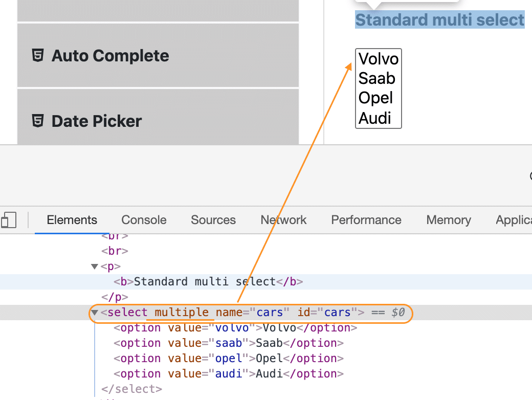Click the Date Picker accordion header
The width and height of the screenshot is (532, 400).
[96, 121]
